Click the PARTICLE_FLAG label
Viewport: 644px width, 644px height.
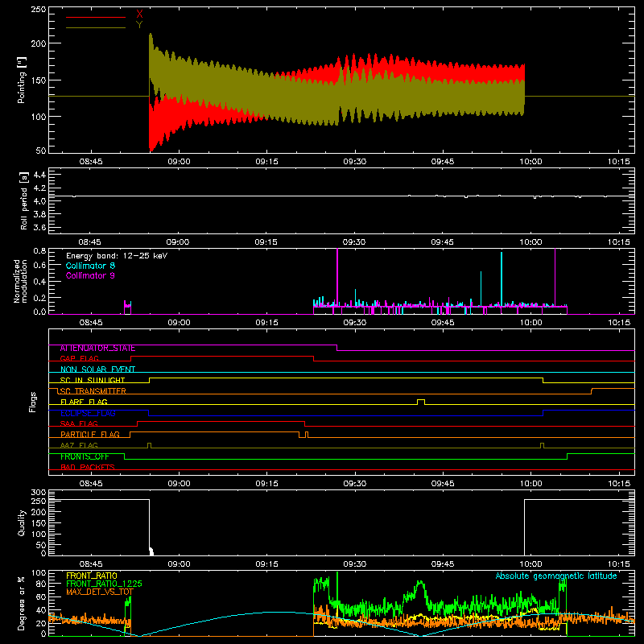(x=90, y=434)
